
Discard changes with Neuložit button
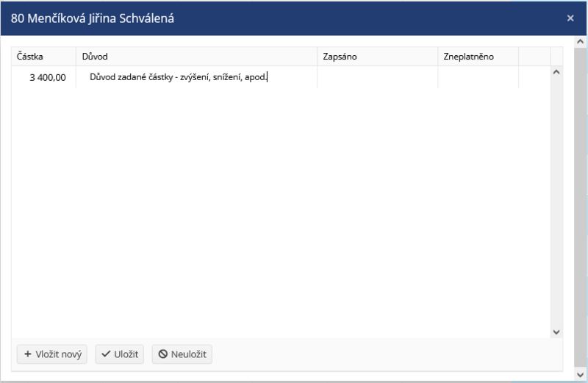tap(182, 354)
